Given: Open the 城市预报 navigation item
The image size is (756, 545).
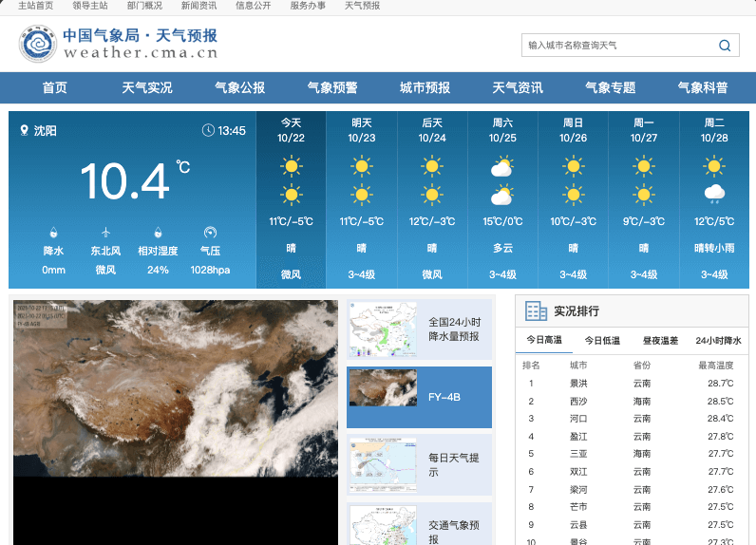Looking at the screenshot, I should [x=425, y=87].
